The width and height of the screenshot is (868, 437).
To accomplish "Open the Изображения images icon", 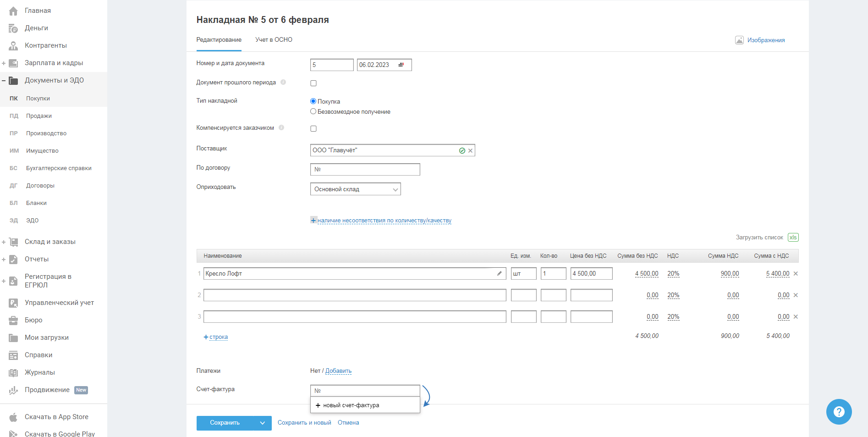I will [x=739, y=40].
